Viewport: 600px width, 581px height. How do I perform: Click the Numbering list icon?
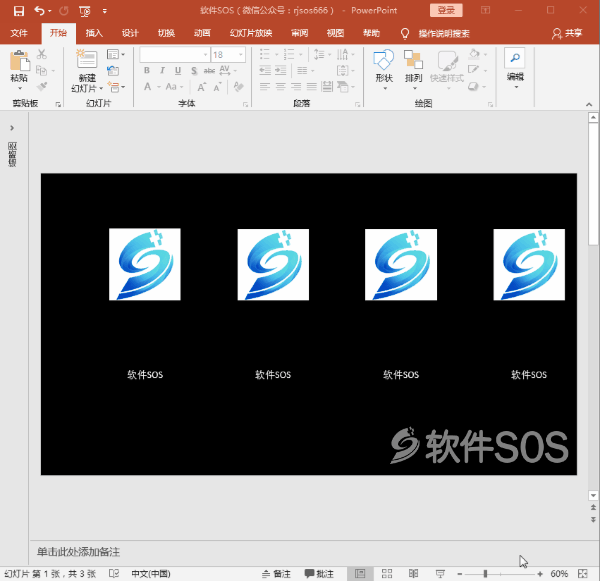click(289, 54)
